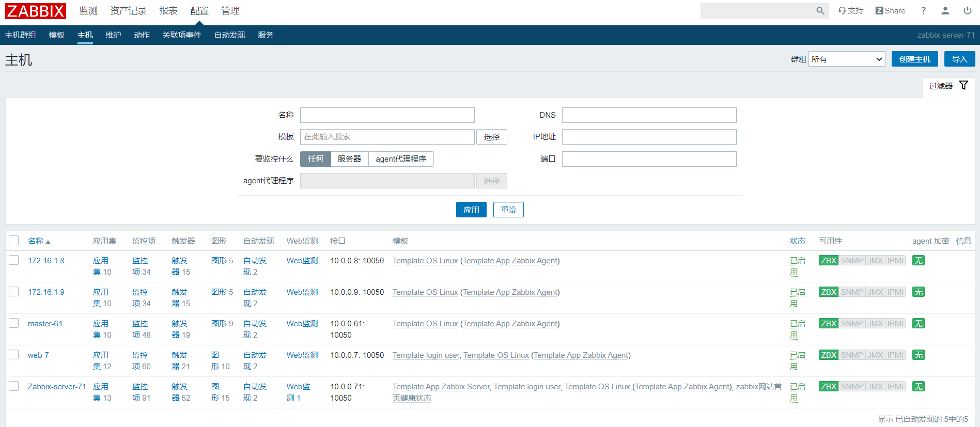Click JMX availability badge for master-61
This screenshot has width=980, height=427.
coord(875,324)
